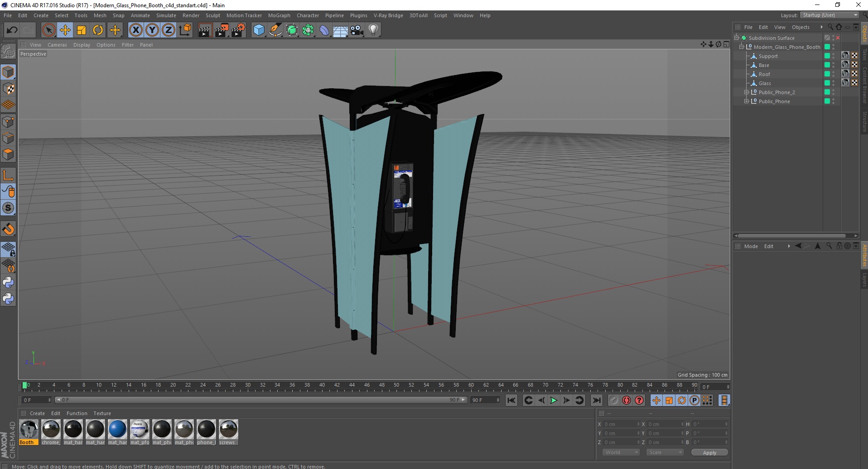The width and height of the screenshot is (868, 469).
Task: Select the Live Selection tool
Action: (x=48, y=30)
